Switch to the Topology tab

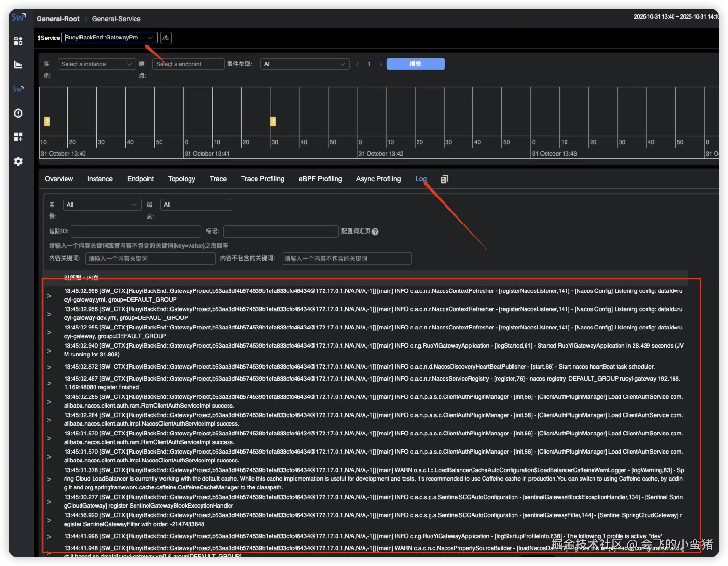point(182,179)
